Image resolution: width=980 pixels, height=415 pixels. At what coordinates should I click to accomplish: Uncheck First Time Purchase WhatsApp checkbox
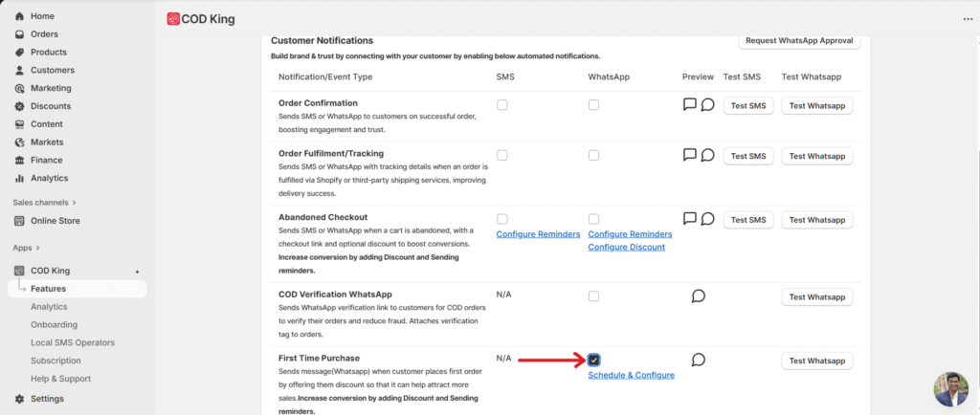tap(594, 360)
